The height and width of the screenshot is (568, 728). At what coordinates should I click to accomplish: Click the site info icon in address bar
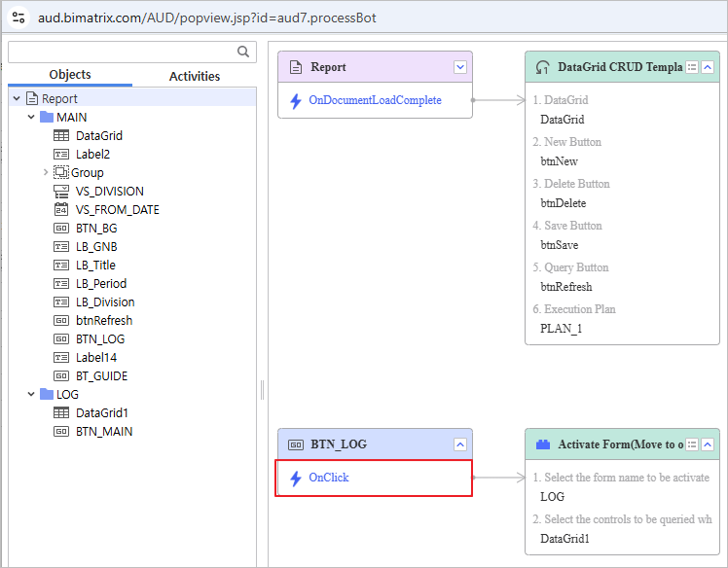tap(18, 18)
